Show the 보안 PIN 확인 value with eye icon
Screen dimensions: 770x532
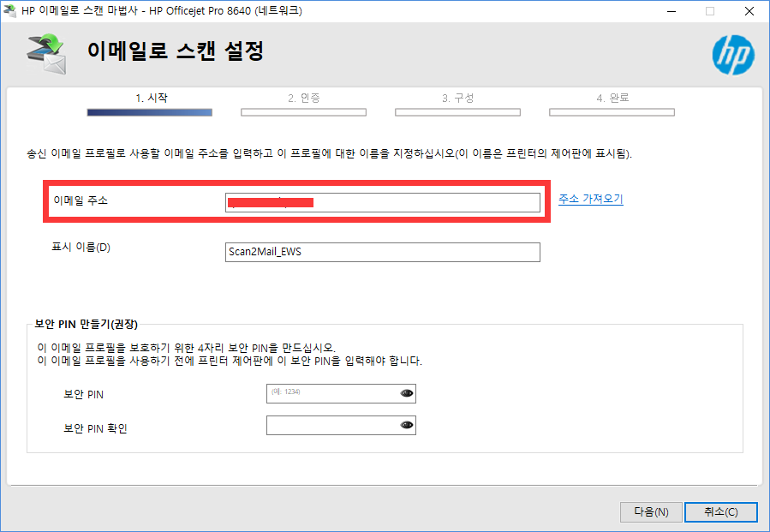coord(407,425)
